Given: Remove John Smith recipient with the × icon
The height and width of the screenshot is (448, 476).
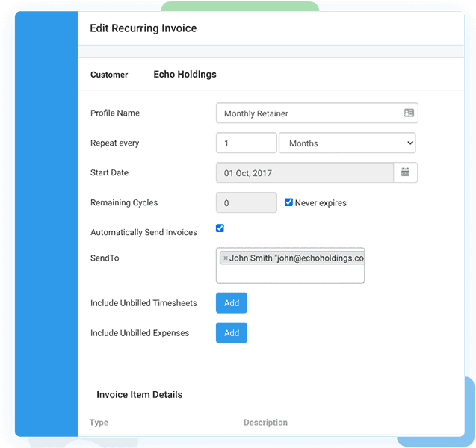Looking at the screenshot, I should click(226, 258).
